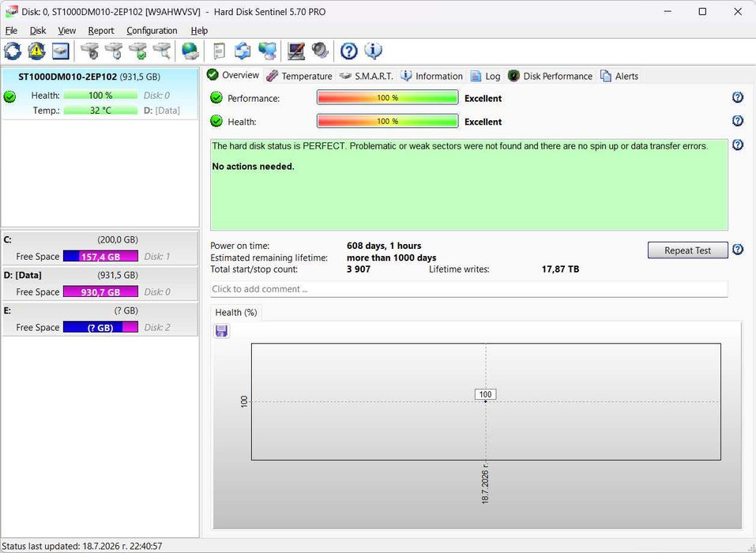Click the Repeat Test button
756x553 pixels.
coord(687,250)
